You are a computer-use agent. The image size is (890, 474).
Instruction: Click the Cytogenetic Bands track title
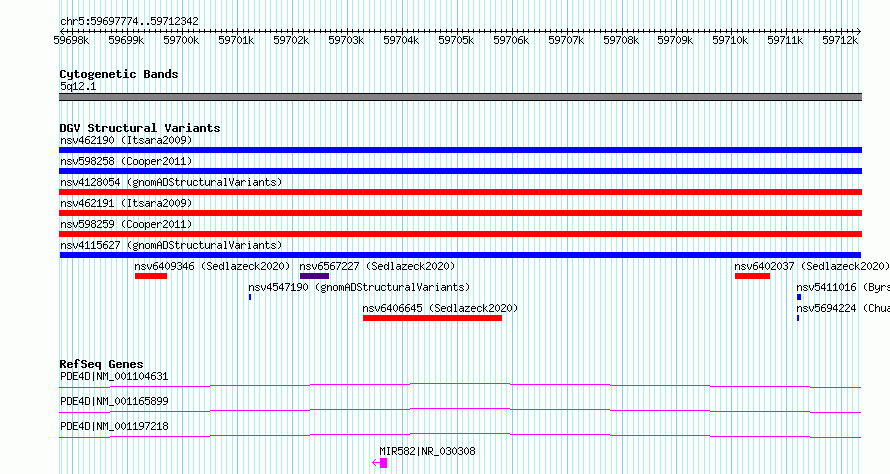(x=119, y=74)
